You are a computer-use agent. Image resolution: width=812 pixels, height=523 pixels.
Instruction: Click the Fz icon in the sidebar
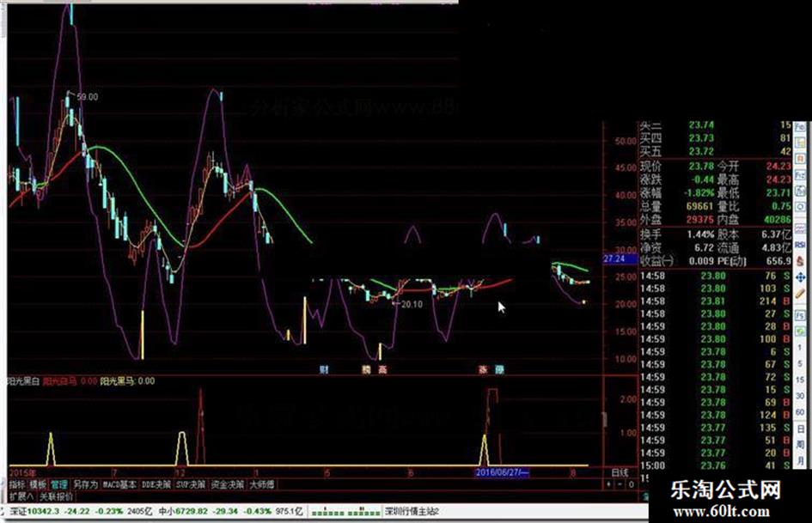coord(800,175)
